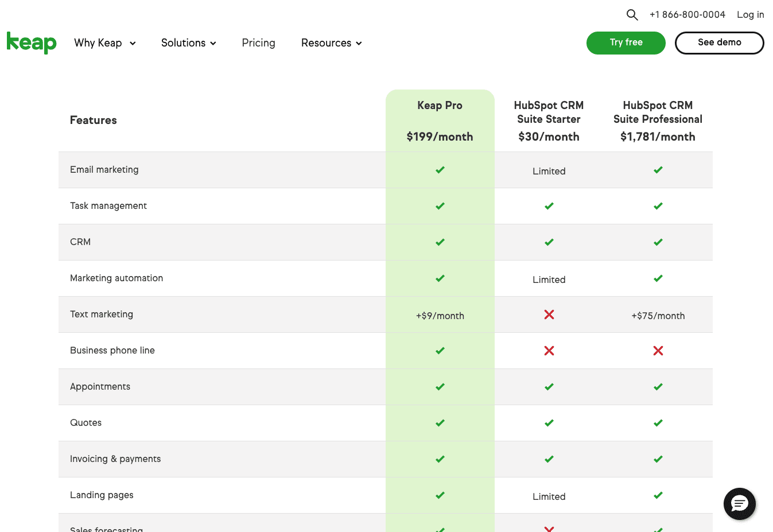Click the Log in link

pos(750,15)
